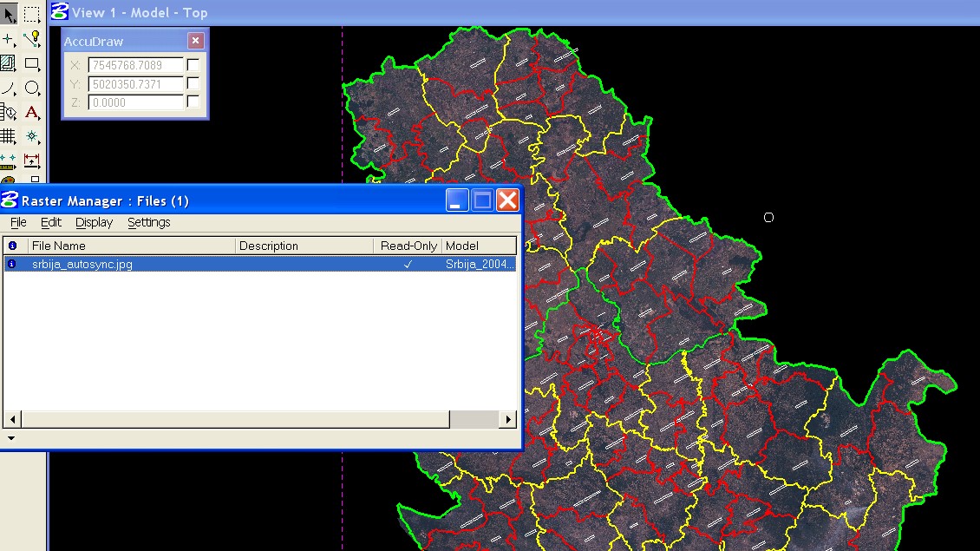Select the Place Text tool
The height and width of the screenshot is (551, 980).
point(31,112)
